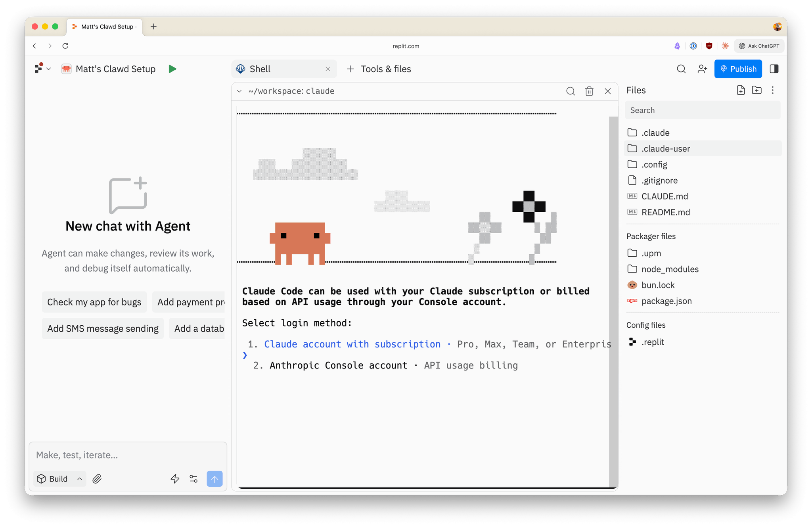The width and height of the screenshot is (812, 528).
Task: Create a new file in Files
Action: tap(741, 90)
